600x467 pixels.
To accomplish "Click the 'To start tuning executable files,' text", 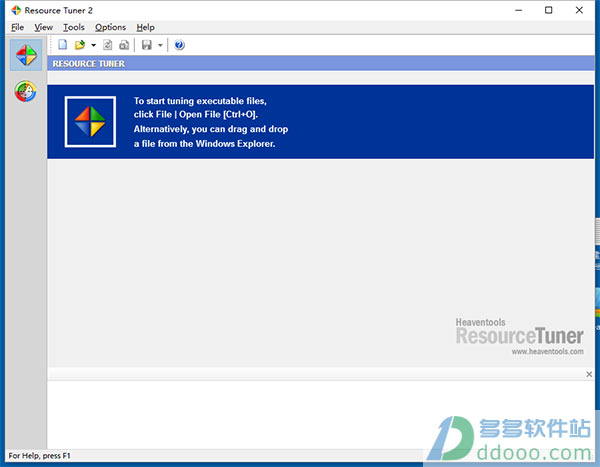I will tap(200, 101).
